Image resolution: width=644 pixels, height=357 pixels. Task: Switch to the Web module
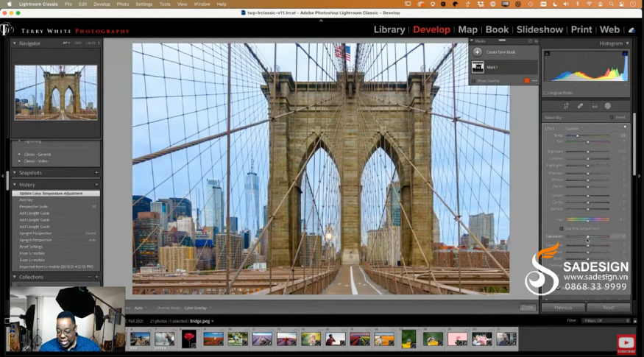609,29
